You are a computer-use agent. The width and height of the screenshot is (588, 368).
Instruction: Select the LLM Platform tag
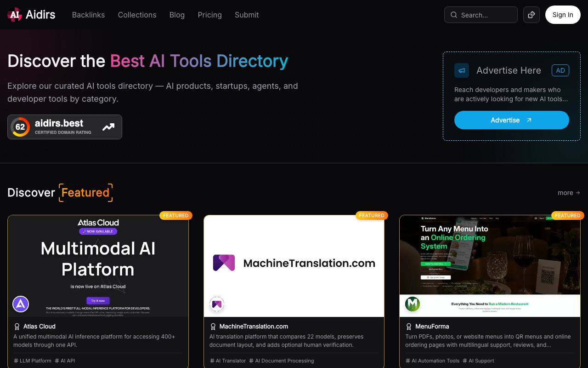pos(33,361)
